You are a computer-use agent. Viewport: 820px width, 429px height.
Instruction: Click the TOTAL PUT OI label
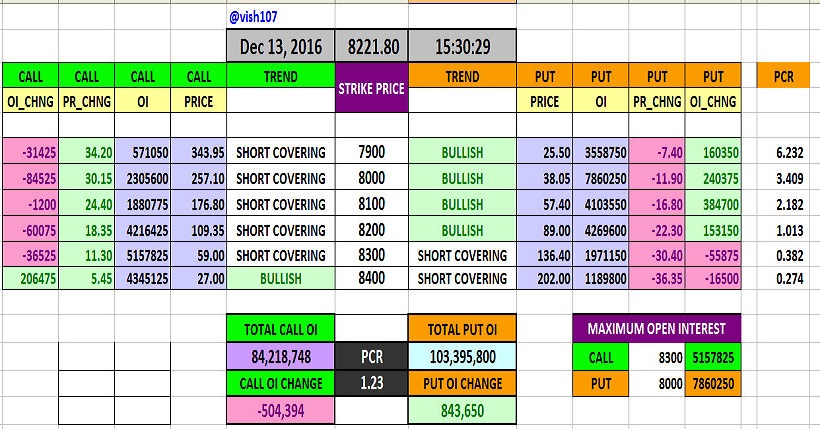coord(462,330)
